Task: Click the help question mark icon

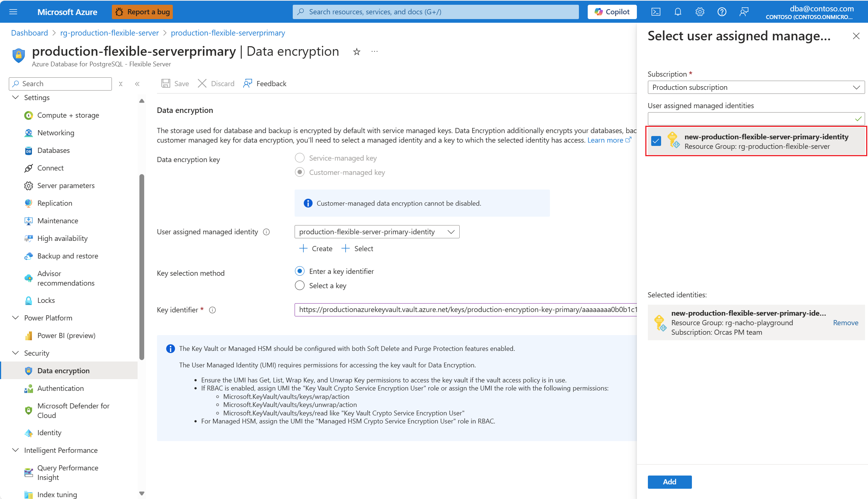Action: (722, 12)
